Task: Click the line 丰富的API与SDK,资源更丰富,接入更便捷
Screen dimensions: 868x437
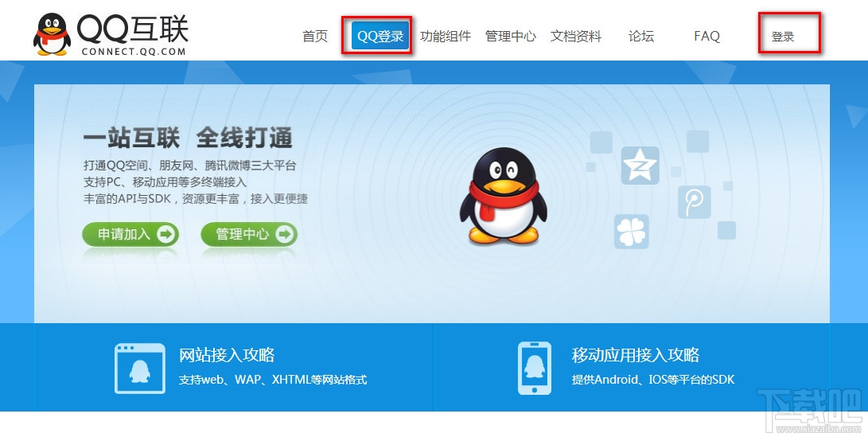Action: [x=196, y=199]
